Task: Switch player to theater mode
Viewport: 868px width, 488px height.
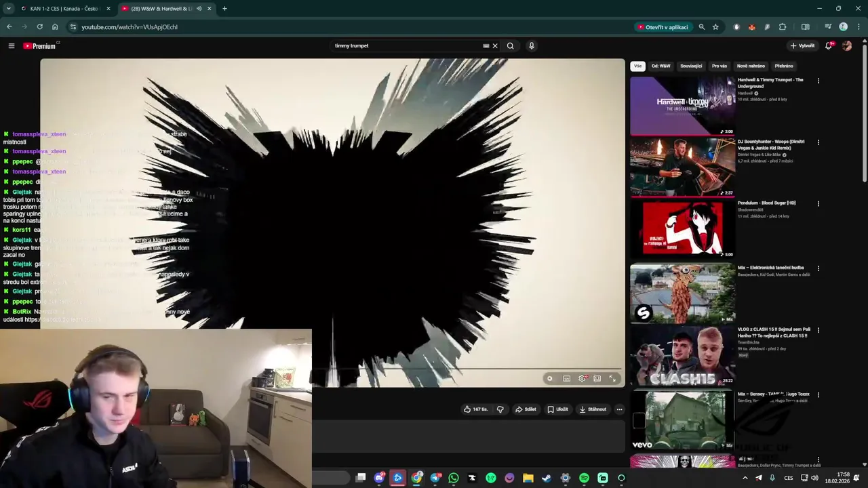Action: (597, 379)
